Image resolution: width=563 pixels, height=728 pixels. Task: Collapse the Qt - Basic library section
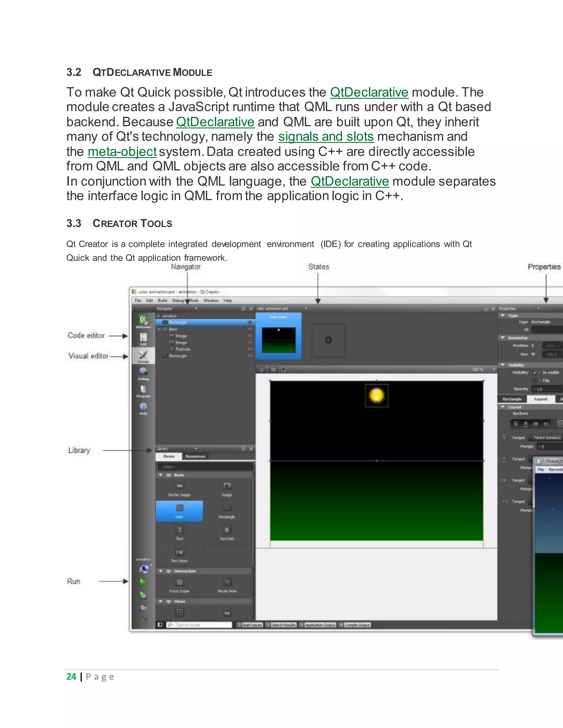pos(161,475)
